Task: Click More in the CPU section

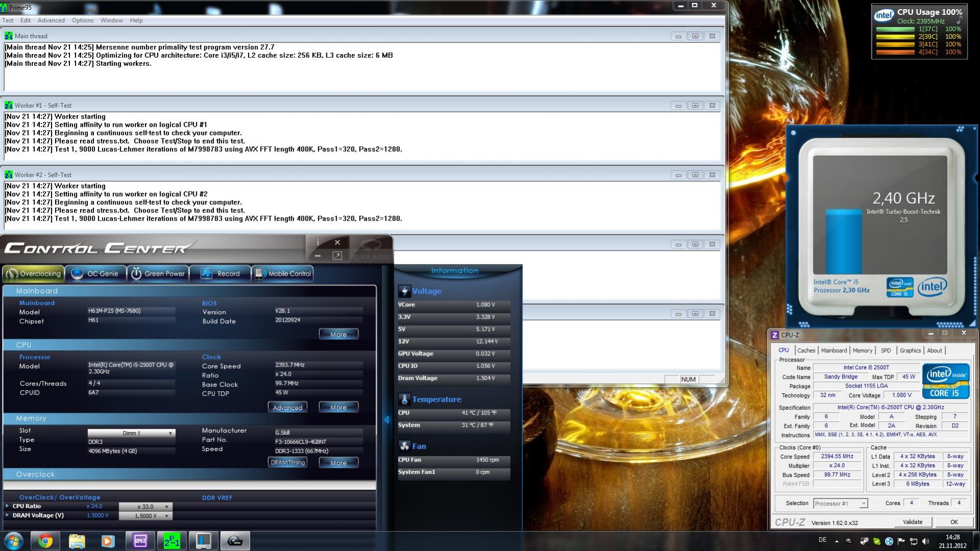Action: coord(339,408)
